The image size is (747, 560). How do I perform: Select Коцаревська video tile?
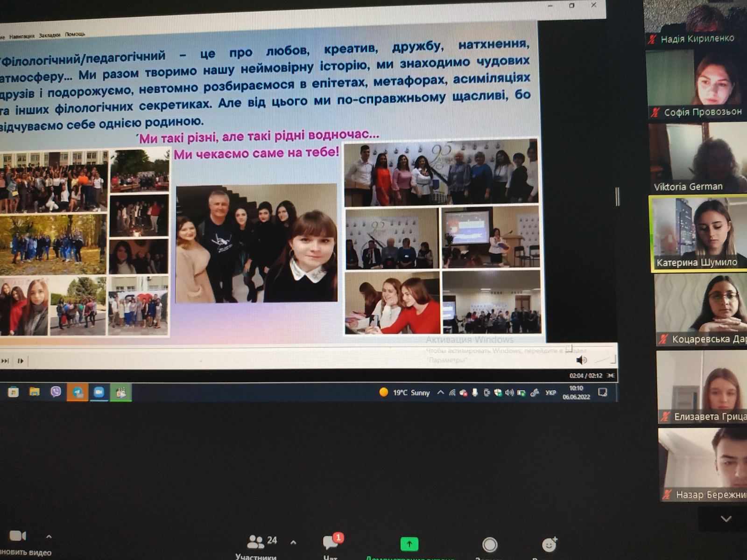(x=700, y=310)
